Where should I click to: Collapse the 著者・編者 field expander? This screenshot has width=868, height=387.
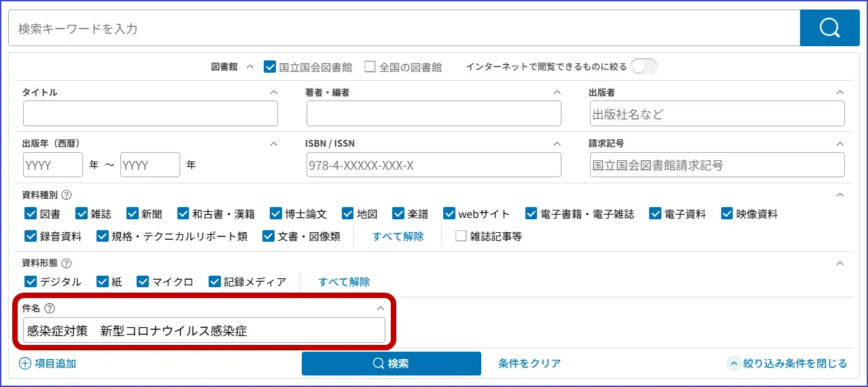(x=557, y=92)
